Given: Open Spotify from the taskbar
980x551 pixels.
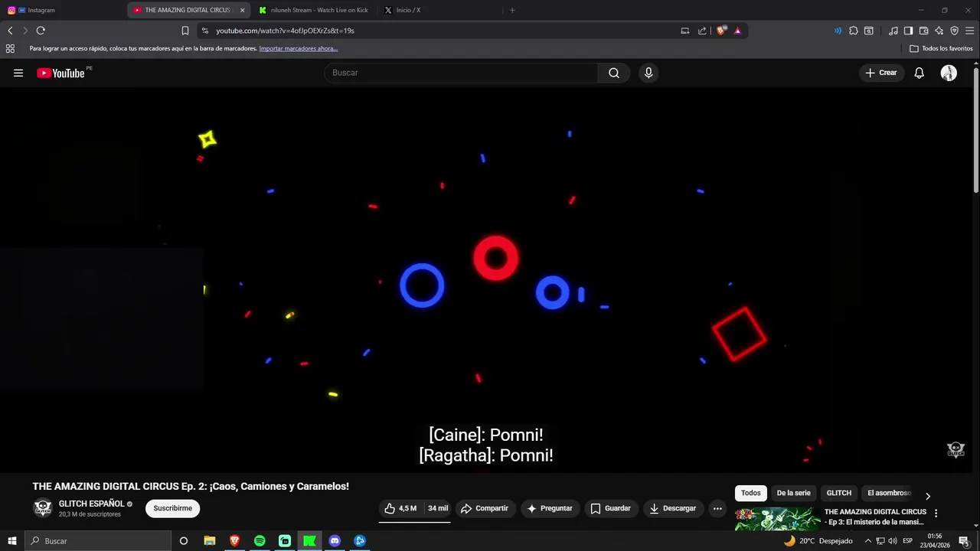Looking at the screenshot, I should [260, 541].
